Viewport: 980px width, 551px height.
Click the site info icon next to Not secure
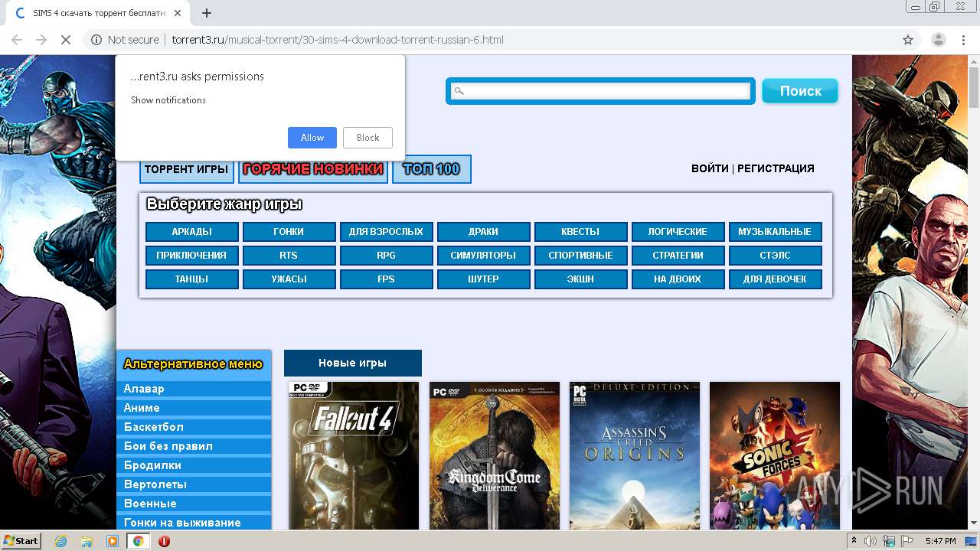click(96, 40)
